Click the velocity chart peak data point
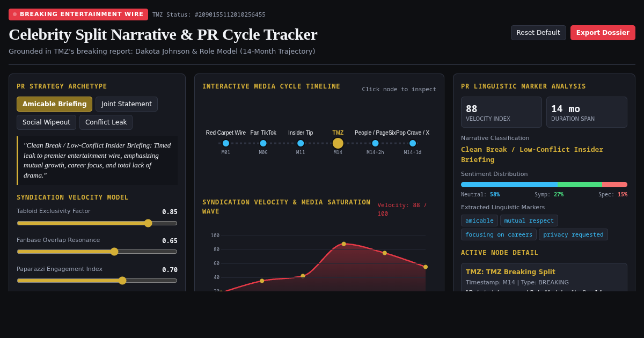The height and width of the screenshot is (338, 644). pos(344,244)
